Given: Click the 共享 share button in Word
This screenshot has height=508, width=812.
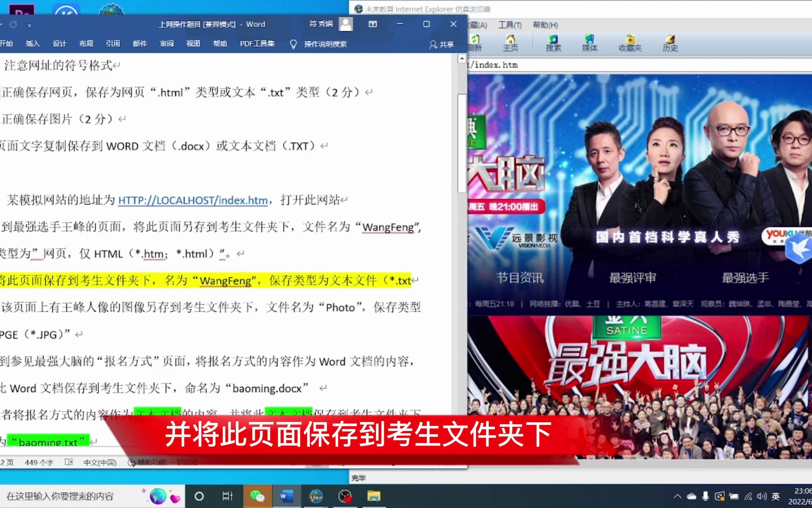Looking at the screenshot, I should 441,44.
